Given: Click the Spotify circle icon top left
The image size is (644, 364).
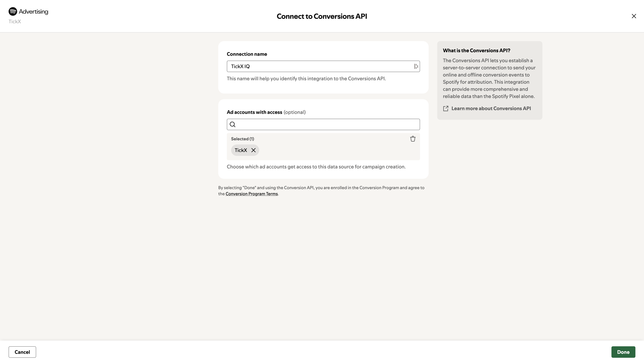Looking at the screenshot, I should pyautogui.click(x=12, y=11).
